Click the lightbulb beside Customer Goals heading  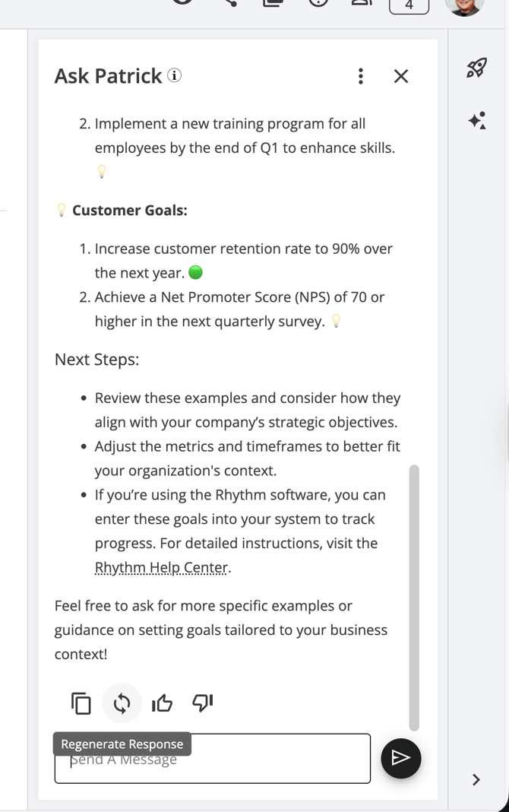point(62,211)
